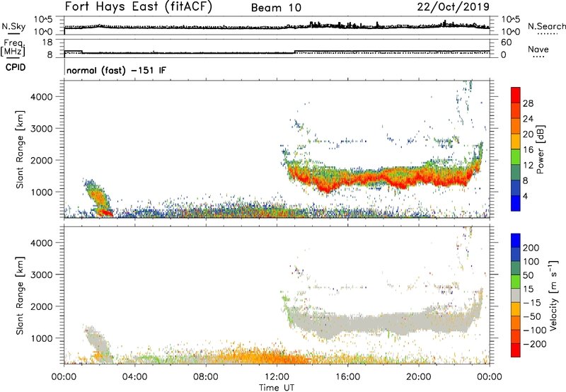
Task: Click the 'Power [dB]' color bar label
Action: 540,149
